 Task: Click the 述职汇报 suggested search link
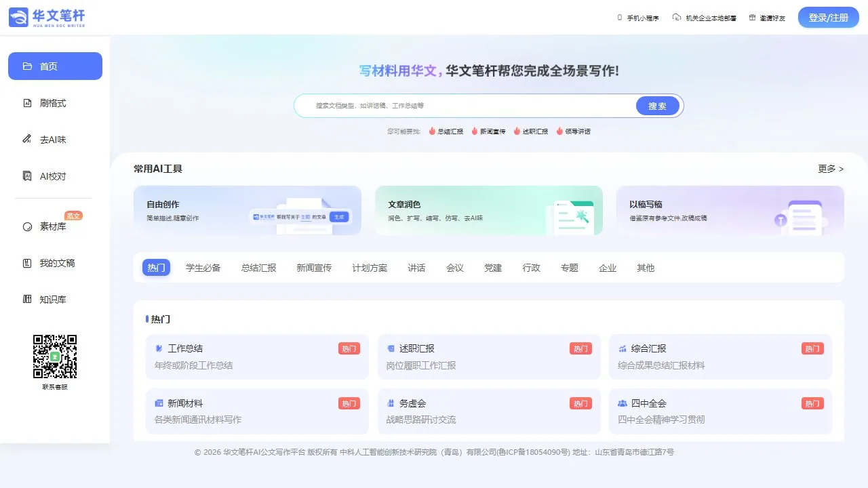531,131
